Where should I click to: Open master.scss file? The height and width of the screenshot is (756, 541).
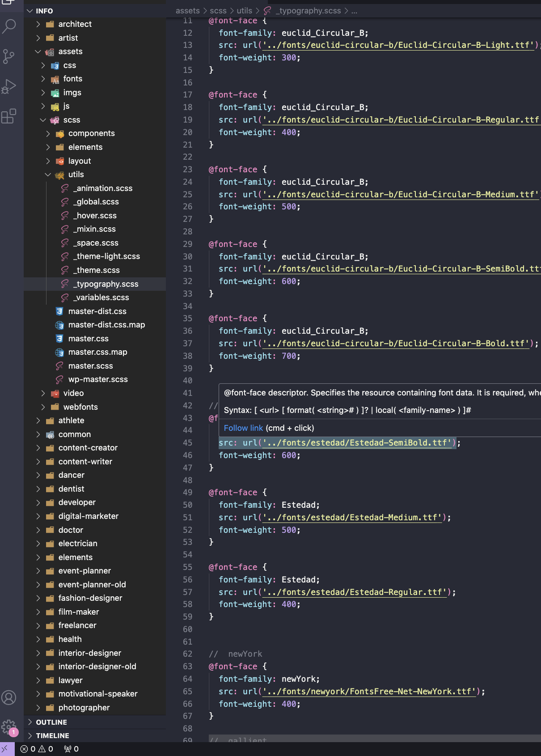coord(90,366)
